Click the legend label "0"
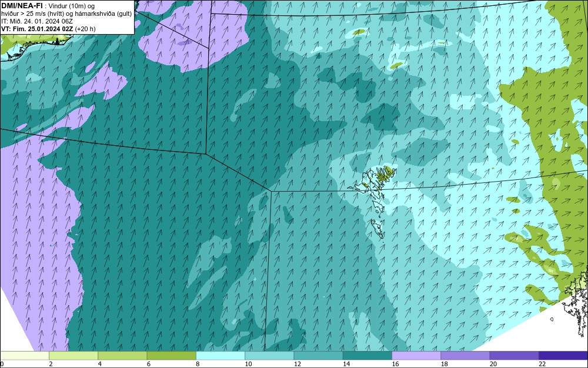 [2, 364]
